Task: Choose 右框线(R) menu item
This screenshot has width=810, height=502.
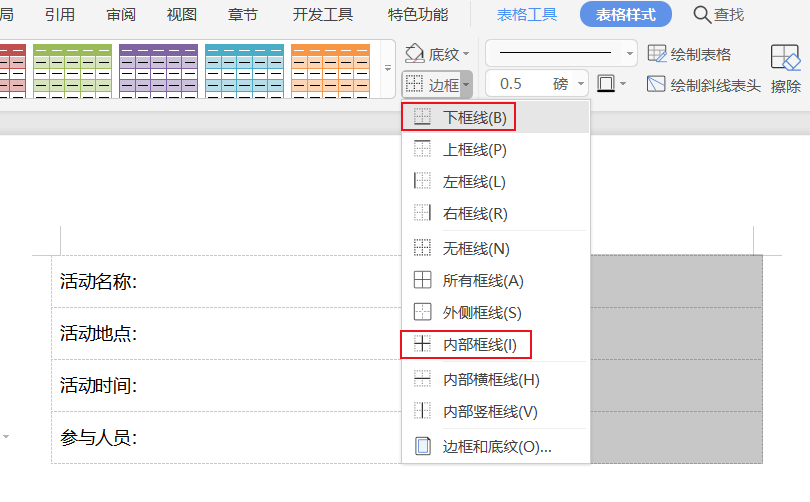Action: click(x=495, y=214)
